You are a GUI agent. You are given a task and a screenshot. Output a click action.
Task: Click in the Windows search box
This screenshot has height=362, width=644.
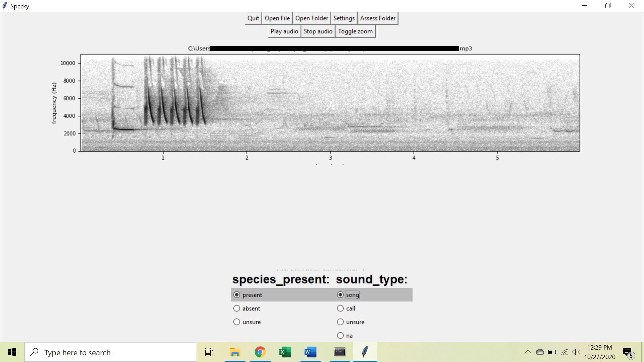coord(111,352)
